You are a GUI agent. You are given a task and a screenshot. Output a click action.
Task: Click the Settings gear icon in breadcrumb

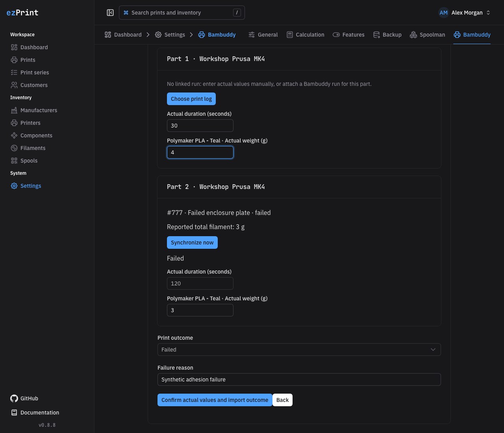(158, 35)
